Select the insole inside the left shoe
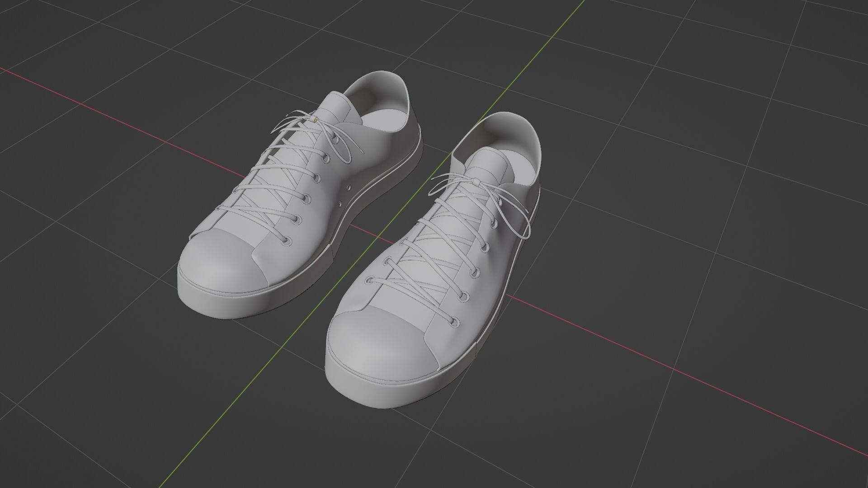 385,120
